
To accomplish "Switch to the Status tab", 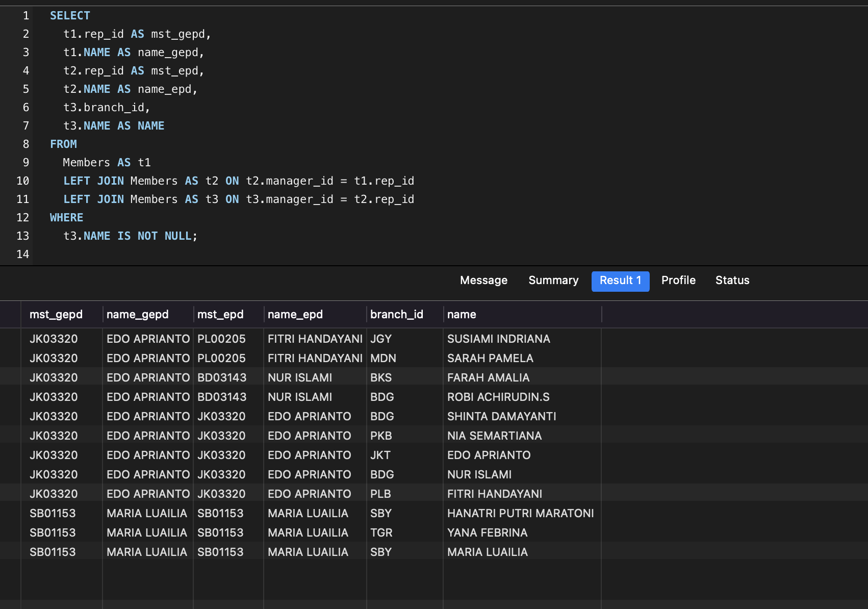I will tap(732, 281).
